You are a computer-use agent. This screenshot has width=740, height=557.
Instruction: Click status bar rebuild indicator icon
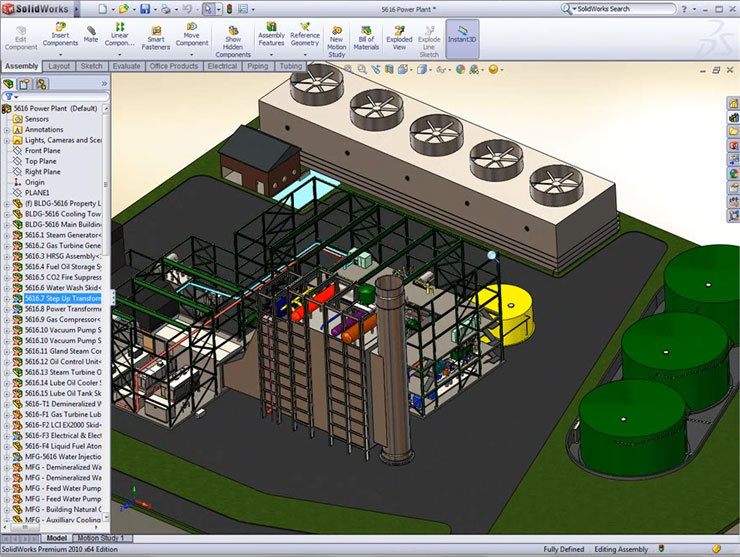pyautogui.click(x=661, y=549)
